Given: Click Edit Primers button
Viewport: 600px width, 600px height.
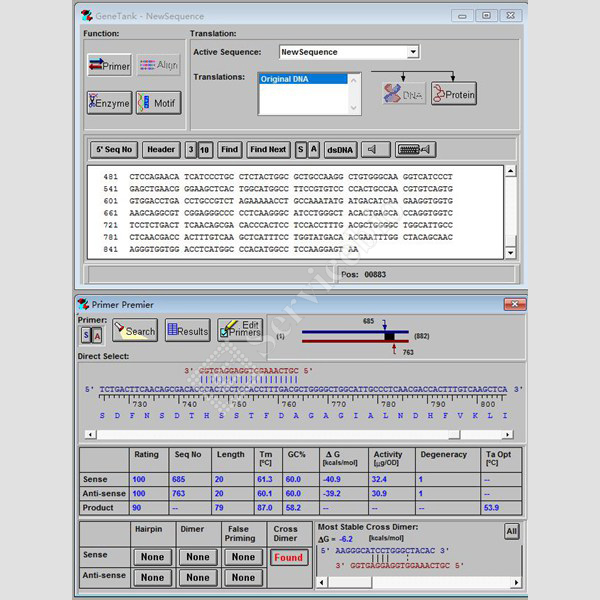Looking at the screenshot, I should tap(240, 331).
